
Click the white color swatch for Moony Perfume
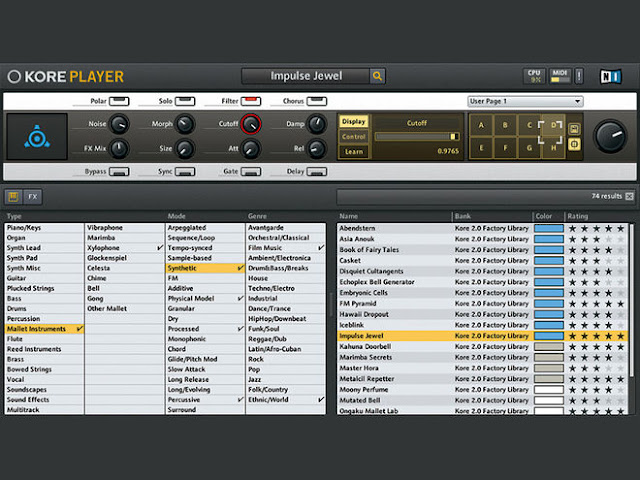click(x=549, y=390)
